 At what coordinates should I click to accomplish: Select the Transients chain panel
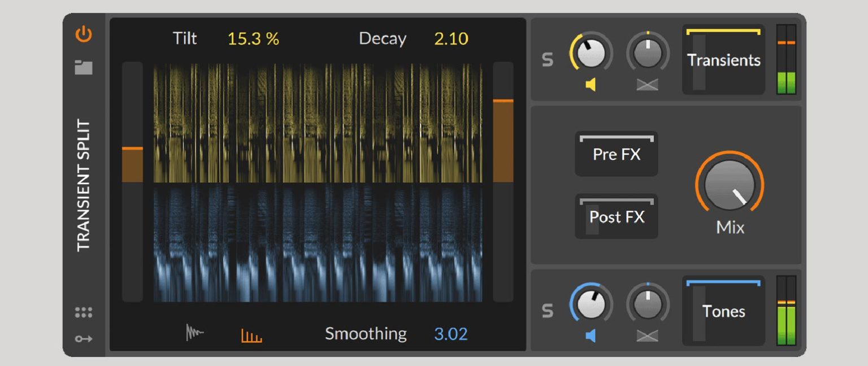pyautogui.click(x=723, y=60)
